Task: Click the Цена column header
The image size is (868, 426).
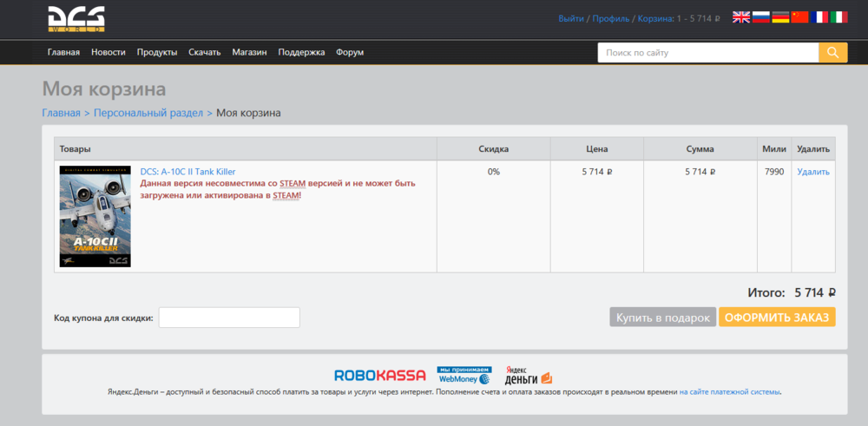Action: point(597,149)
